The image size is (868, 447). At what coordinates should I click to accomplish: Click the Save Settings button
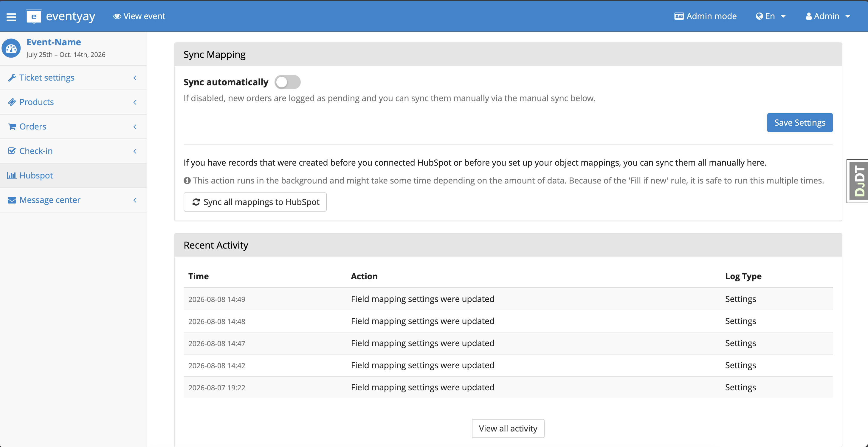coord(800,122)
